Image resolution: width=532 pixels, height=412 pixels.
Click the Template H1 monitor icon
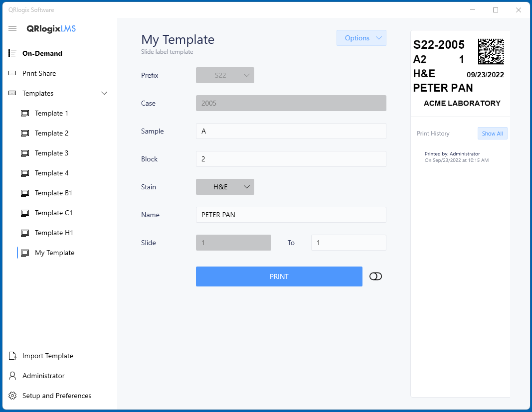(x=25, y=233)
